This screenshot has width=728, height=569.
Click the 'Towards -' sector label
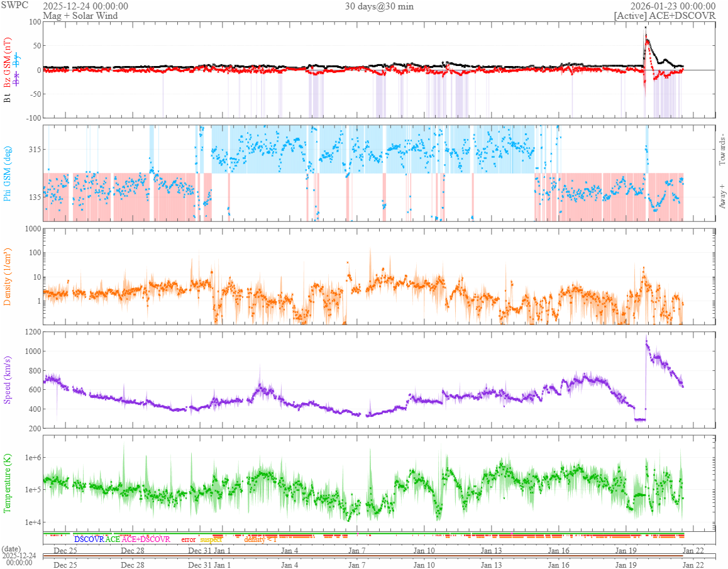tap(722, 150)
